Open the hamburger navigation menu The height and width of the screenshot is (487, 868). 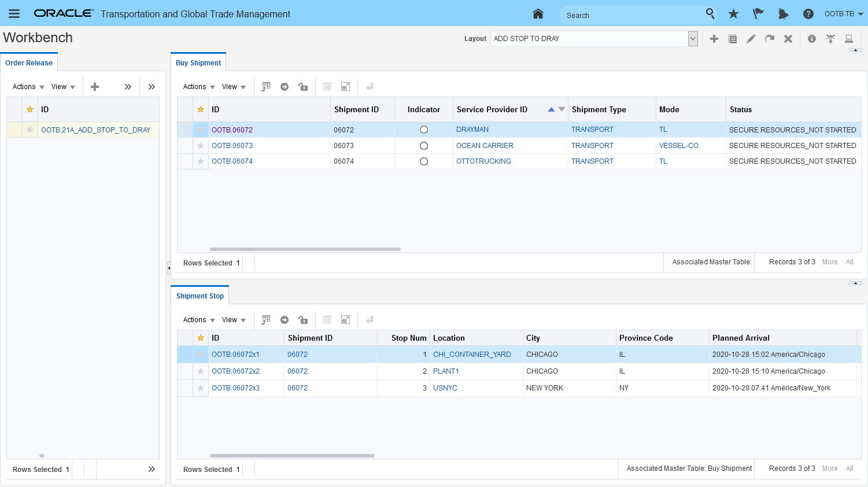[x=14, y=14]
